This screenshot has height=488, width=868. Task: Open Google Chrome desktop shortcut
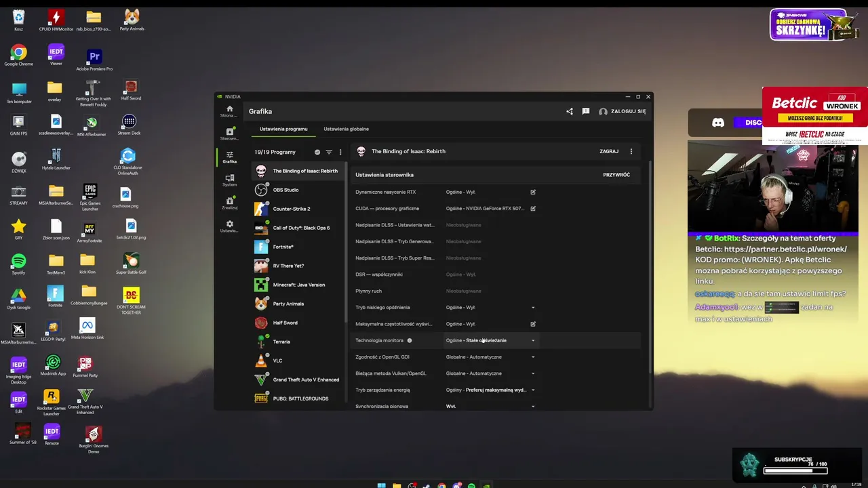pos(18,56)
